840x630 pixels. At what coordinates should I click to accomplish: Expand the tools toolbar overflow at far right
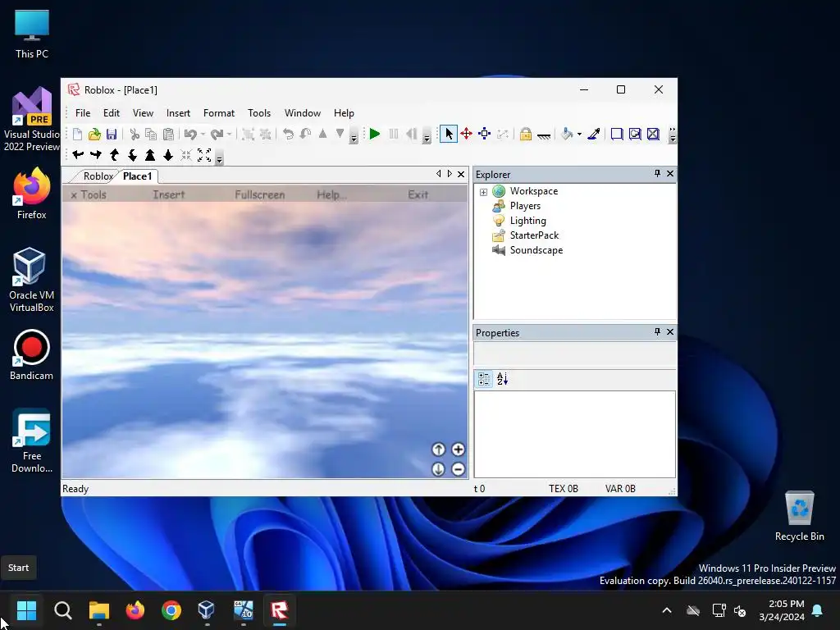click(673, 135)
